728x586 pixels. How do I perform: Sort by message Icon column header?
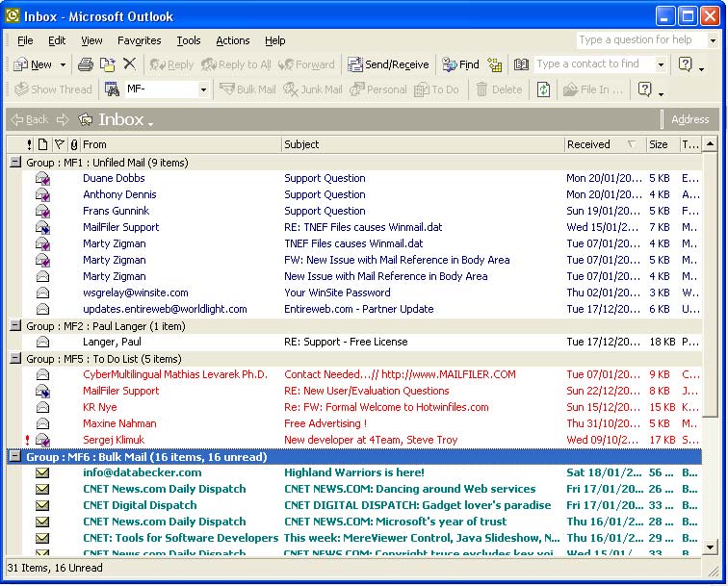[x=42, y=144]
